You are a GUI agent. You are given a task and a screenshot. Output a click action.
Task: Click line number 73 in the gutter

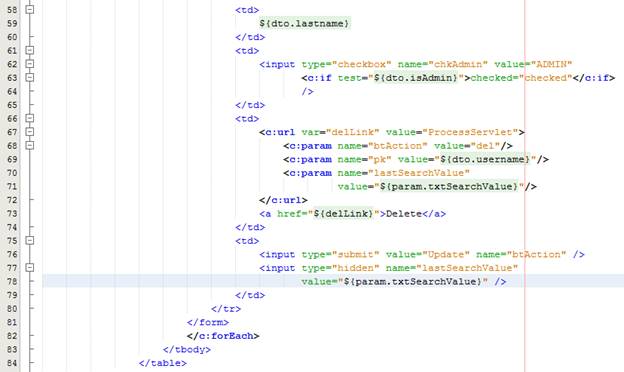12,214
